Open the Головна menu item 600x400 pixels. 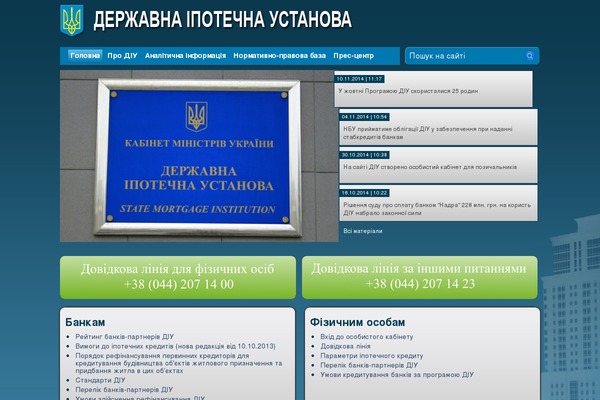[85, 56]
